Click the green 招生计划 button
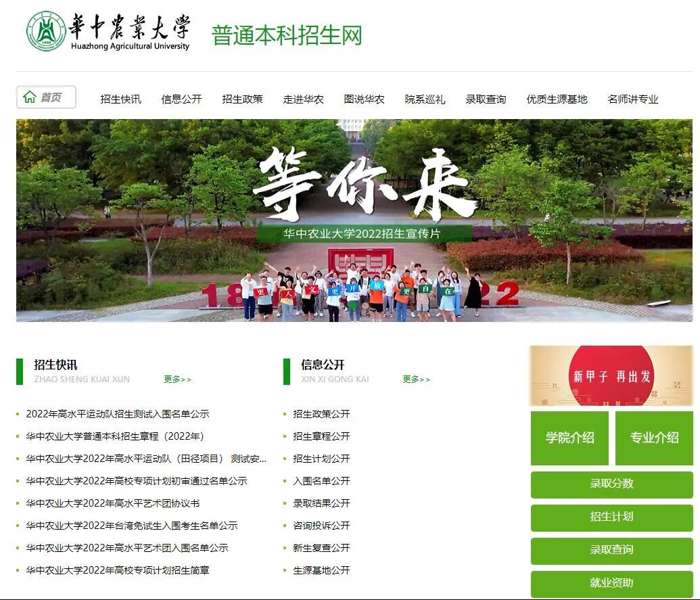This screenshot has width=700, height=600. 611,518
